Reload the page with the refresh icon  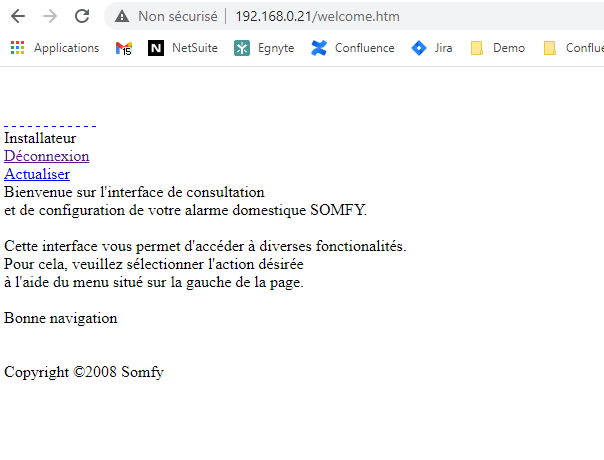82,16
